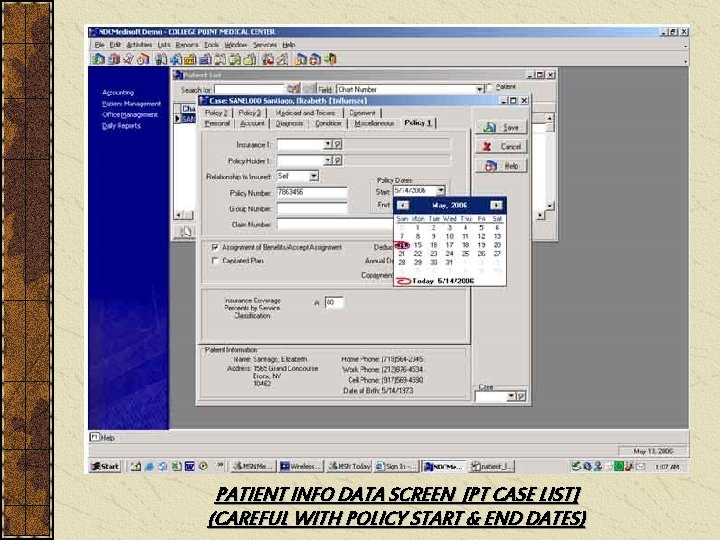Click the Cancel button
The height and width of the screenshot is (540, 720).
tap(501, 146)
